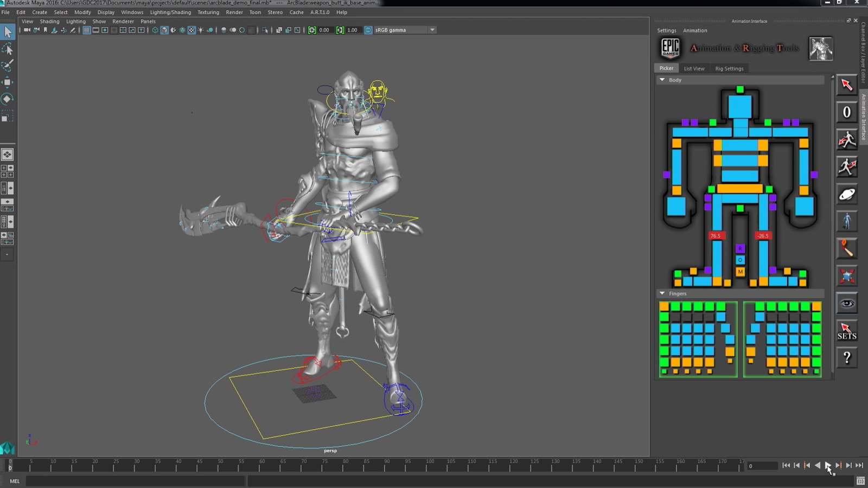Open the planet space-switching tool
868x488 pixels.
click(846, 194)
